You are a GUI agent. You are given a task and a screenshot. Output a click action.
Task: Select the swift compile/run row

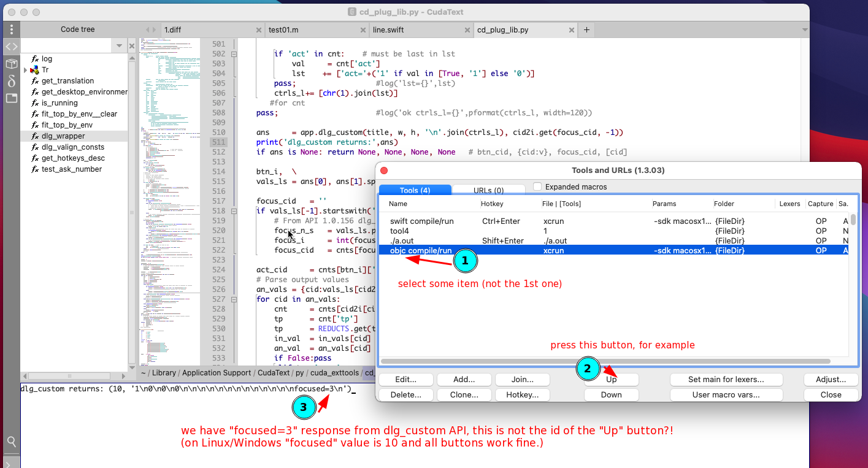(613, 221)
